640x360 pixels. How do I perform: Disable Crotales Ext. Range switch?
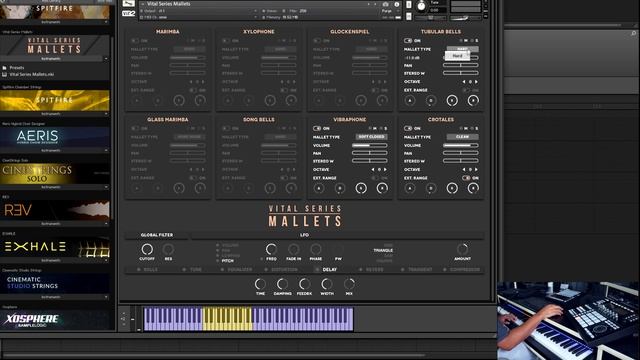point(466,178)
